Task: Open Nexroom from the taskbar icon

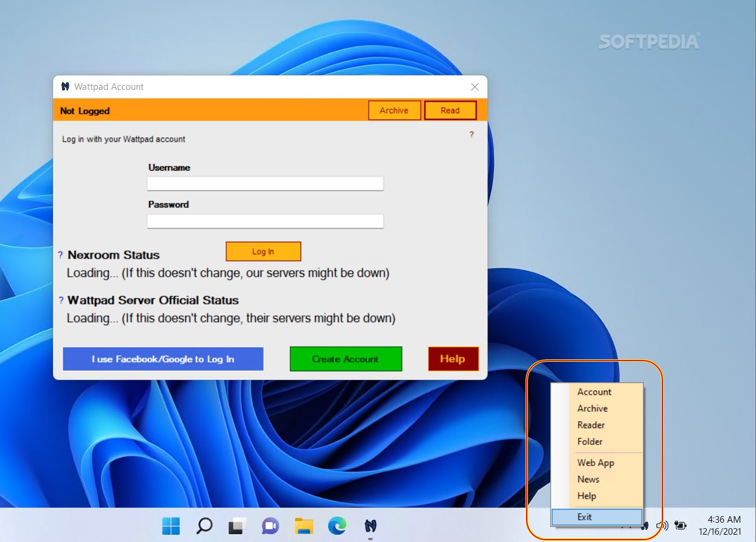Action: tap(370, 526)
